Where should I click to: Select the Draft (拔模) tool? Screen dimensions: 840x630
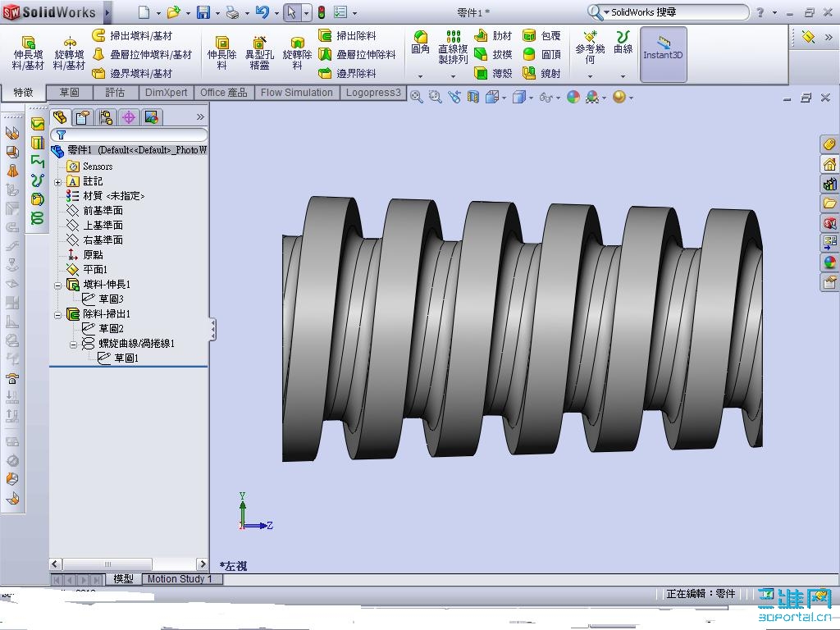[493, 54]
